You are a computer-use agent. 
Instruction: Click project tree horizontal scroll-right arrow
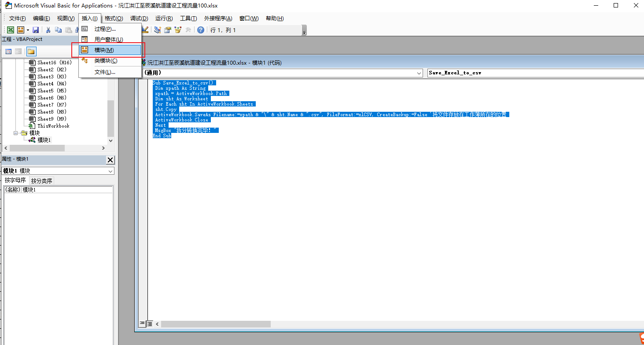pyautogui.click(x=103, y=148)
